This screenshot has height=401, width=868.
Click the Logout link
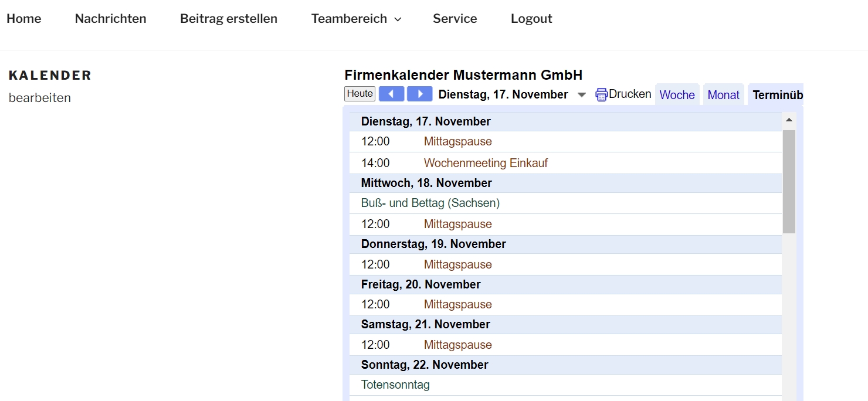(531, 19)
